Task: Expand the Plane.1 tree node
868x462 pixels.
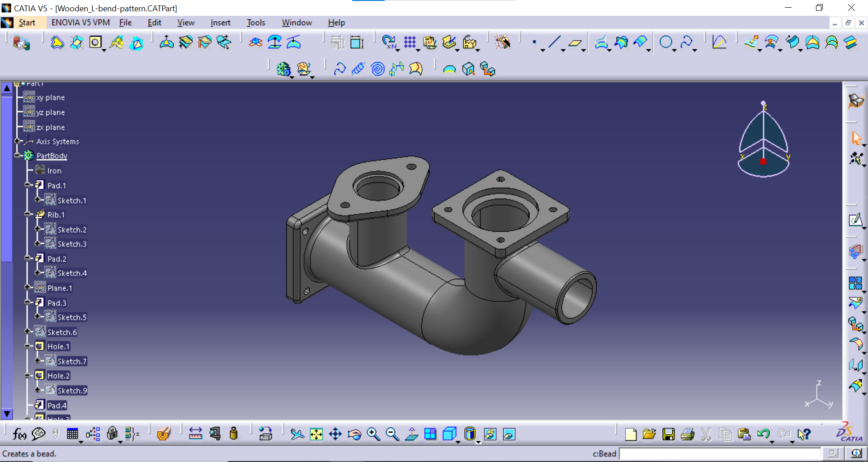Action: tap(28, 287)
